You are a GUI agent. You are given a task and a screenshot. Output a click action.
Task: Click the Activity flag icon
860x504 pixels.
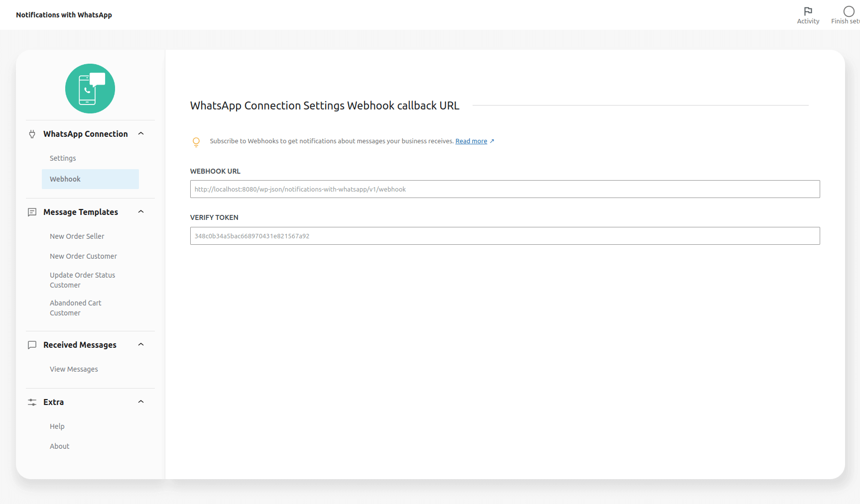point(808,10)
